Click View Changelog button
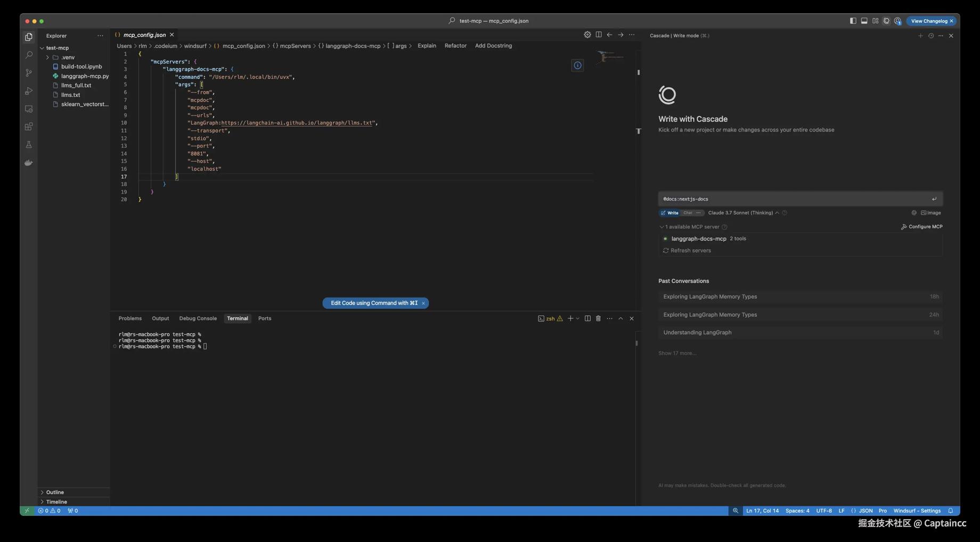This screenshot has height=542, width=980. pyautogui.click(x=931, y=21)
